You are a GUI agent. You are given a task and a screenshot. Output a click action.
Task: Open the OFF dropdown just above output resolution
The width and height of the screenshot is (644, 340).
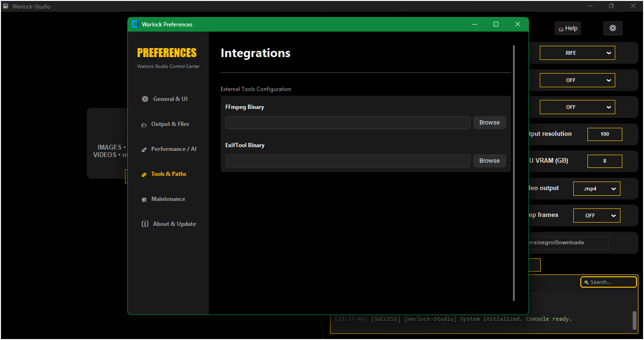point(578,107)
